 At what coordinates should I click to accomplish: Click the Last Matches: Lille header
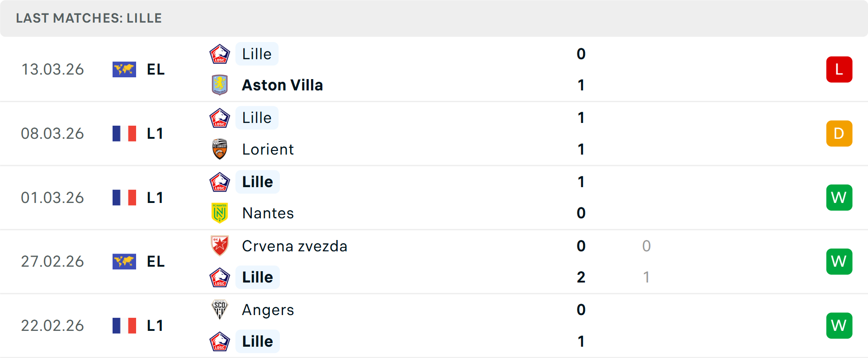coord(89,18)
